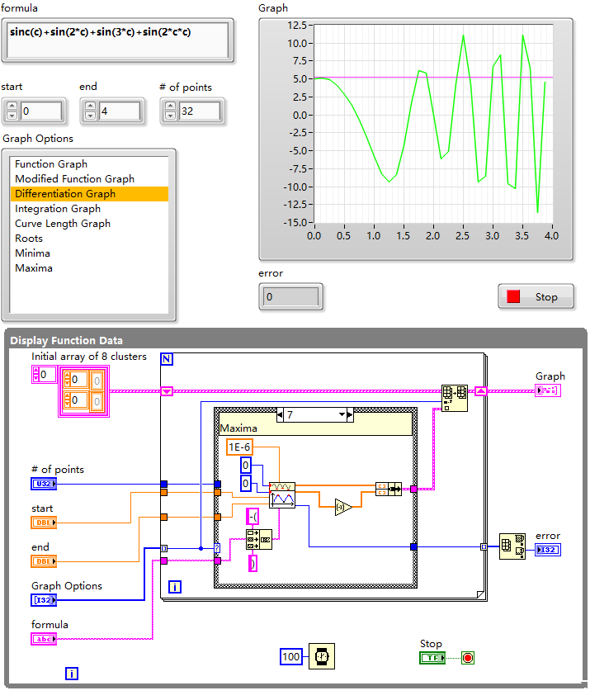This screenshot has height=700, width=590.
Task: Go to previous case using left arrow
Action: click(x=279, y=415)
